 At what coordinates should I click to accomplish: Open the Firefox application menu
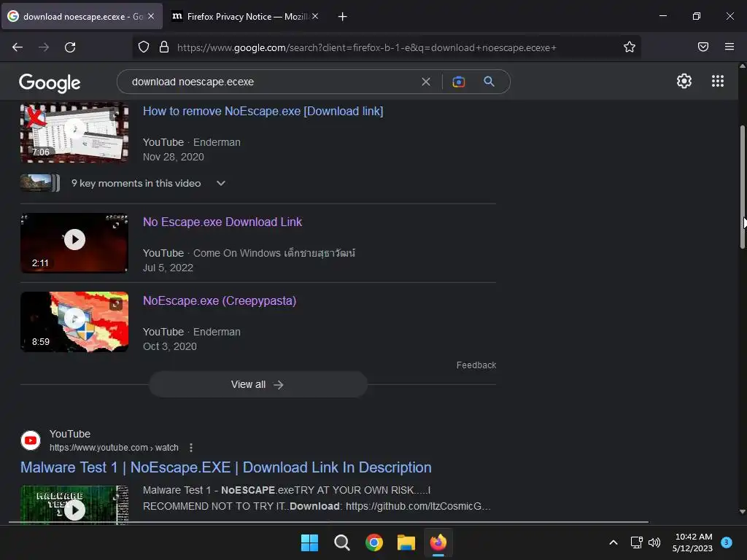tap(729, 47)
